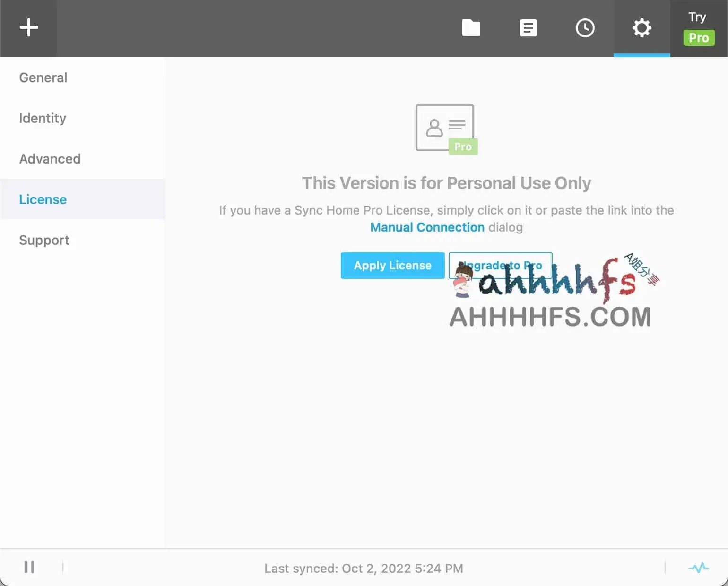The width and height of the screenshot is (728, 586).
Task: Pause syncing with the pause icon
Action: [x=29, y=567]
